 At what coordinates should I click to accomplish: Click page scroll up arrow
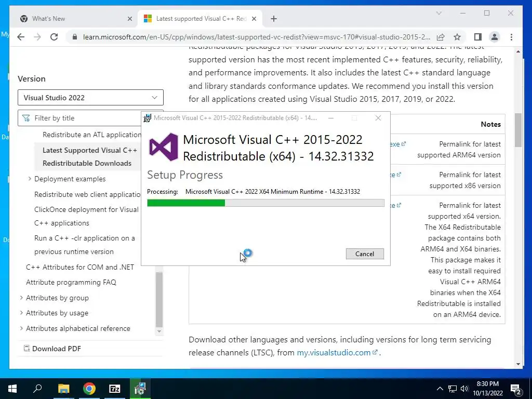click(x=518, y=51)
